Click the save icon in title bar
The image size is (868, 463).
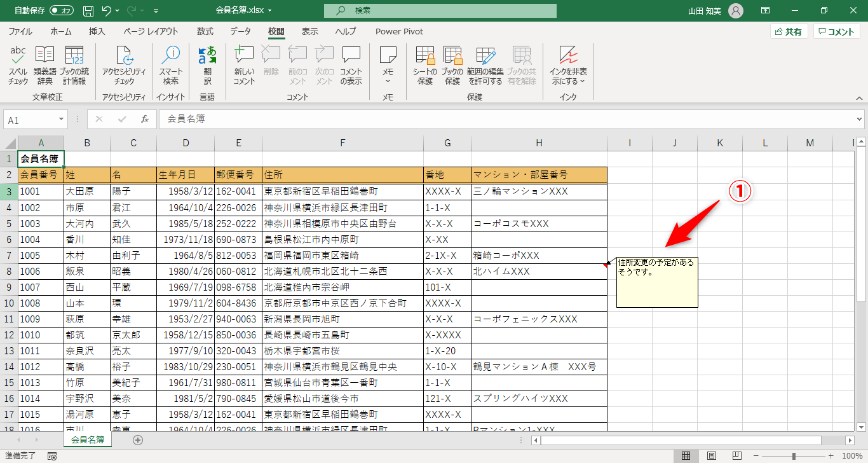(88, 11)
